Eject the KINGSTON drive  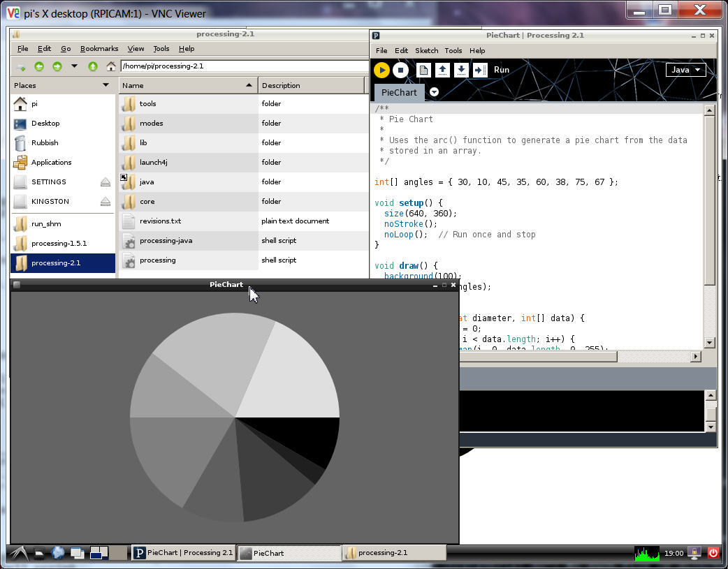click(105, 201)
